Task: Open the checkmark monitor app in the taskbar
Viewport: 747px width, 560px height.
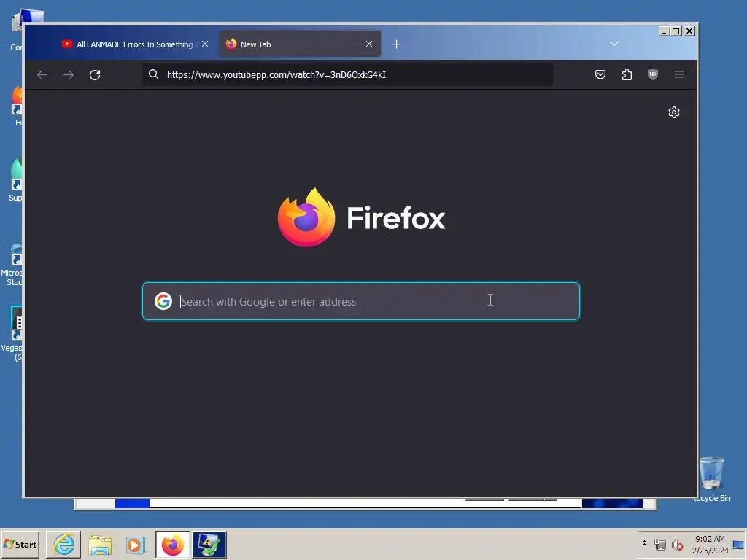Action: [x=209, y=544]
